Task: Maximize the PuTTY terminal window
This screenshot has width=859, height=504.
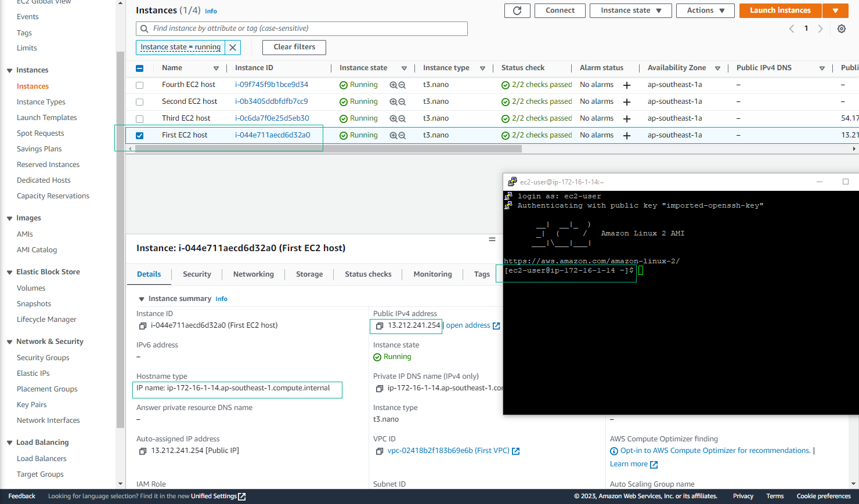Action: click(x=846, y=182)
